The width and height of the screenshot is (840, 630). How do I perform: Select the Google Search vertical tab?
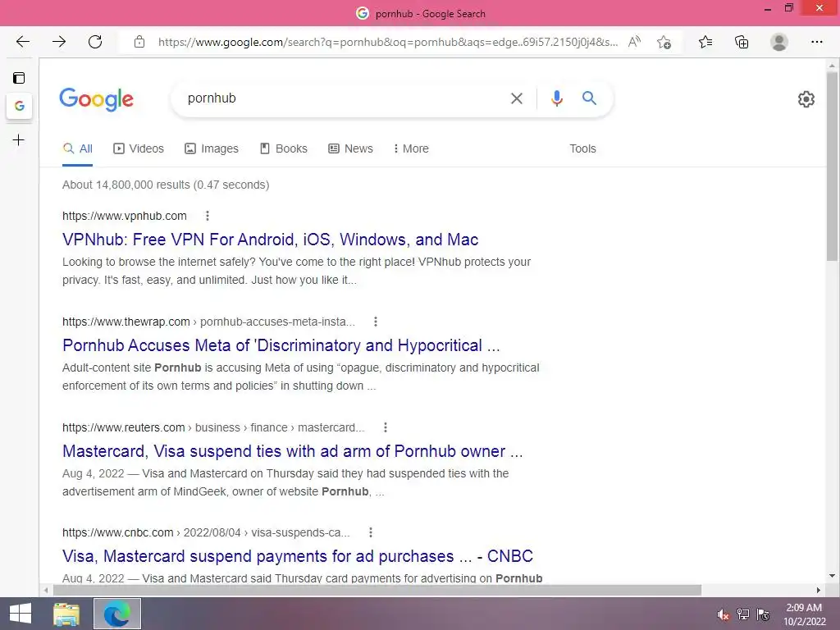click(x=20, y=106)
